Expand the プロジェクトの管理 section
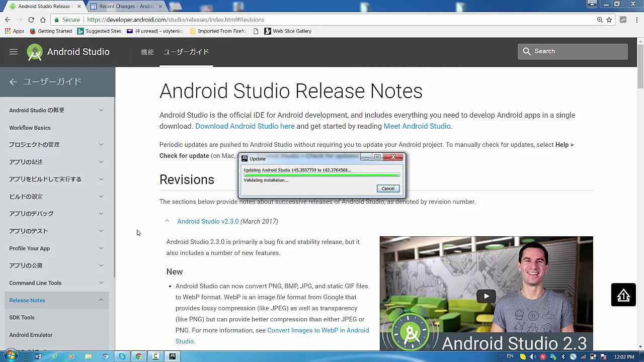 pyautogui.click(x=101, y=145)
